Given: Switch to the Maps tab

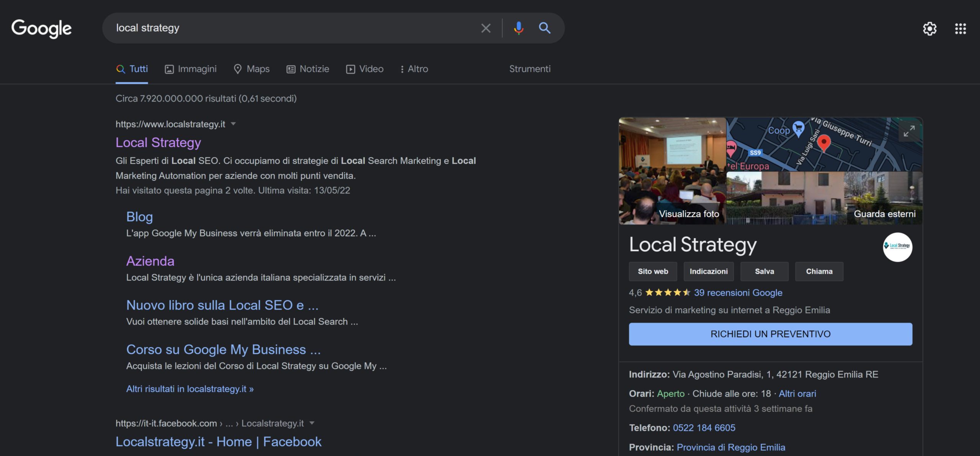Looking at the screenshot, I should (252, 69).
